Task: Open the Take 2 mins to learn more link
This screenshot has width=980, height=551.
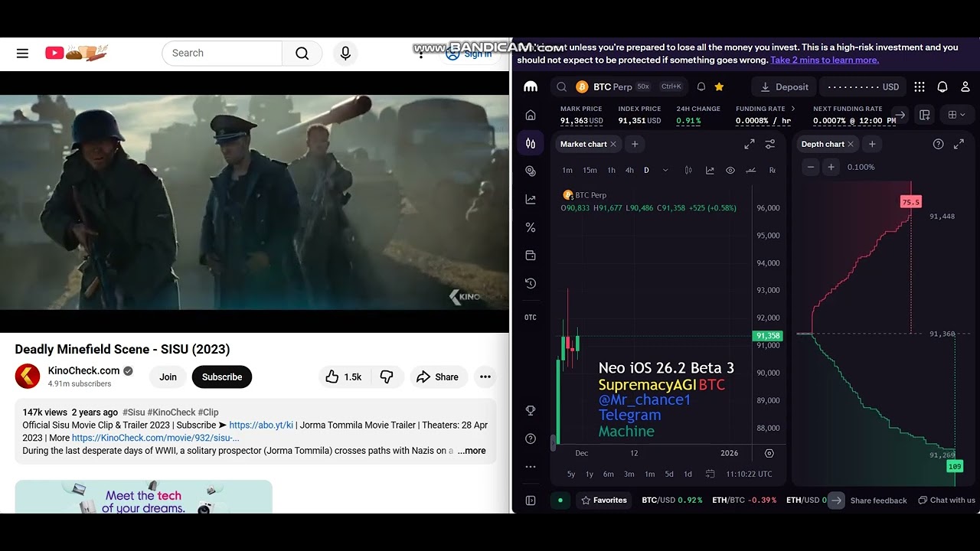Action: click(825, 60)
